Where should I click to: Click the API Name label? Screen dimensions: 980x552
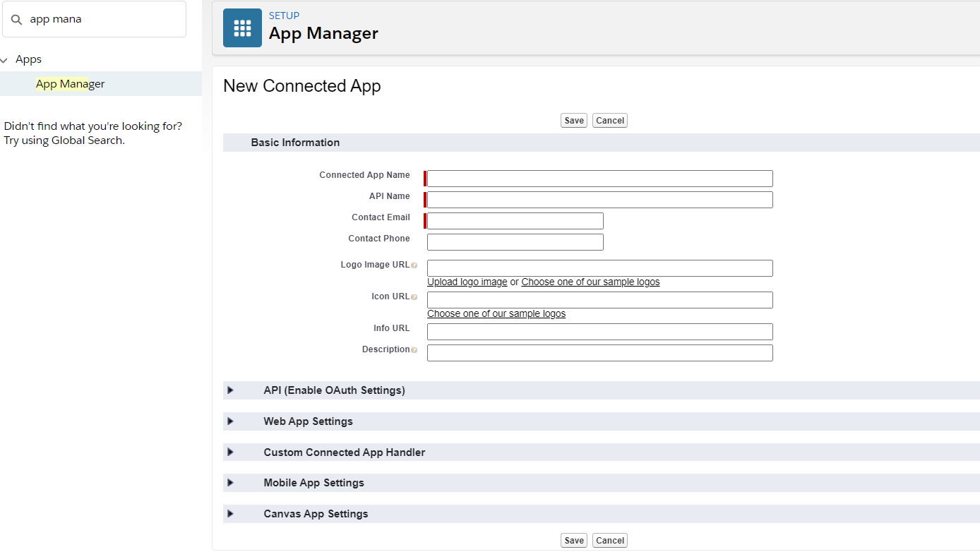[x=390, y=196]
